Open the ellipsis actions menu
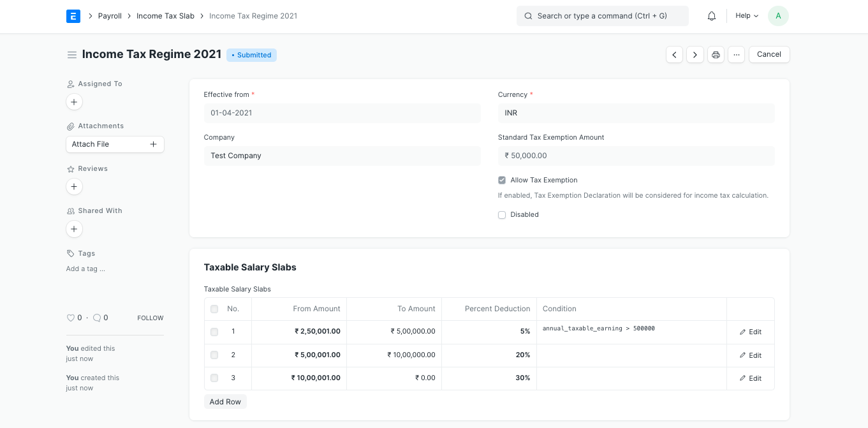This screenshot has height=428, width=868. coord(736,54)
